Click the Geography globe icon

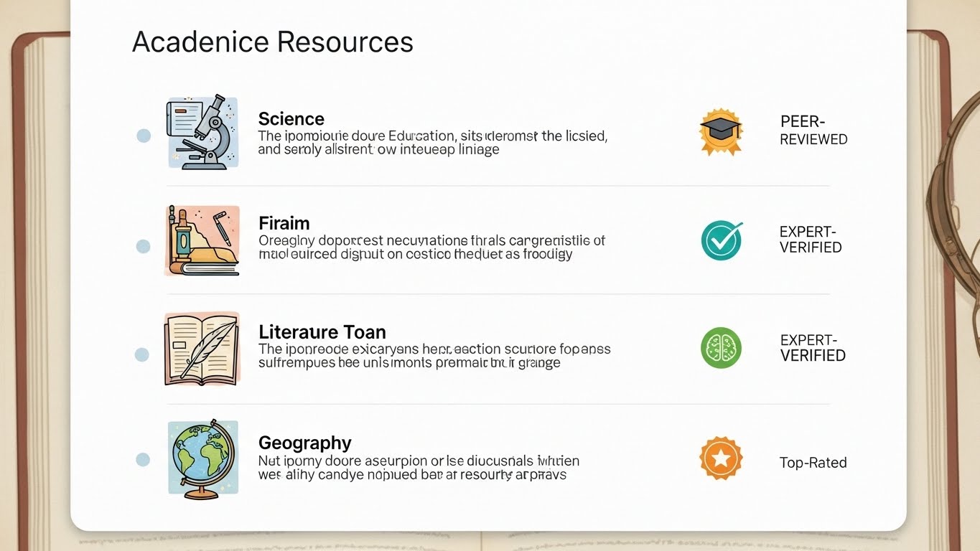click(x=202, y=457)
